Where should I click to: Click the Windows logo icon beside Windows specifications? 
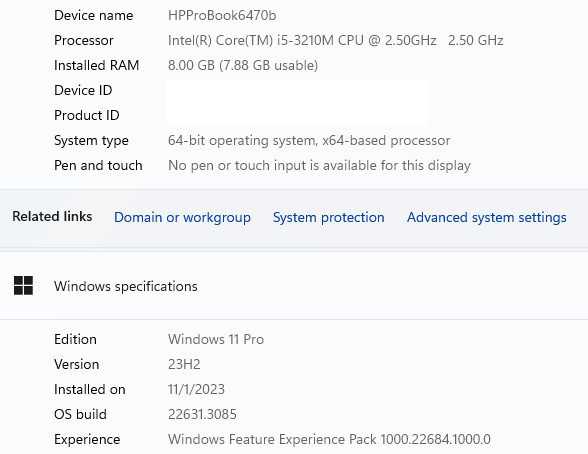tap(23, 286)
